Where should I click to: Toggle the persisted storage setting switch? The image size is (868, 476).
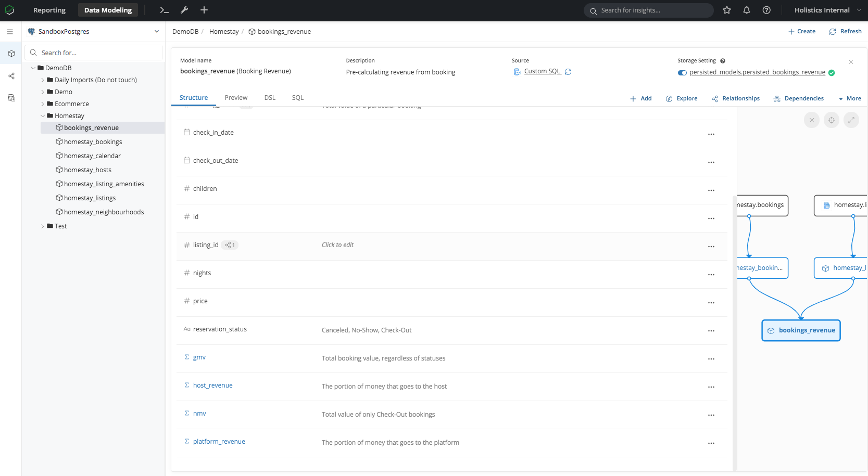(x=682, y=73)
